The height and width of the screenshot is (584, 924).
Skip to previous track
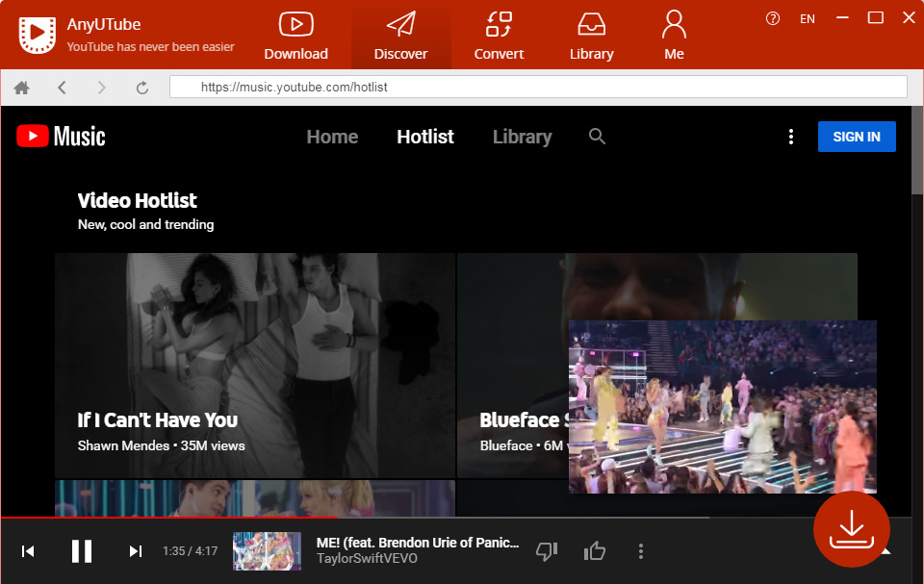pos(28,551)
